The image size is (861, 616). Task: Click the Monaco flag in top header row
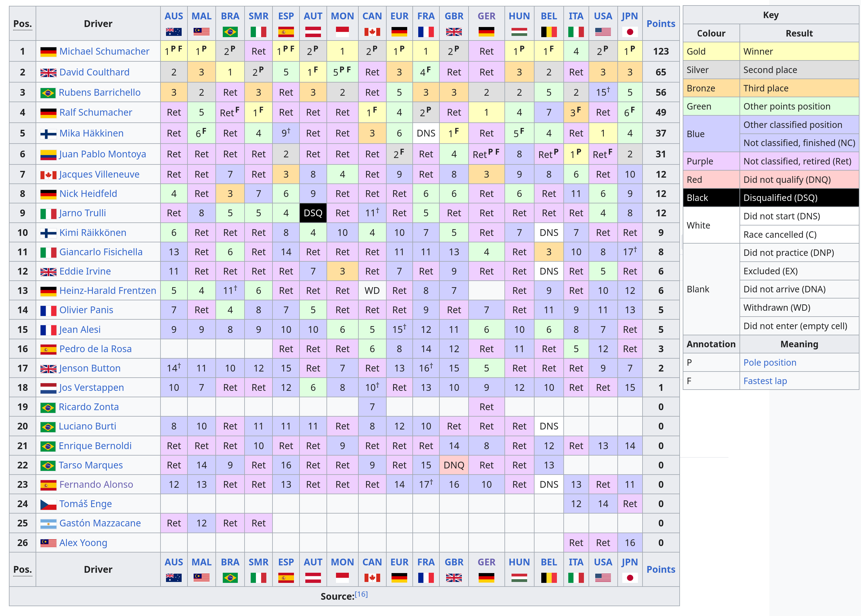point(342,32)
